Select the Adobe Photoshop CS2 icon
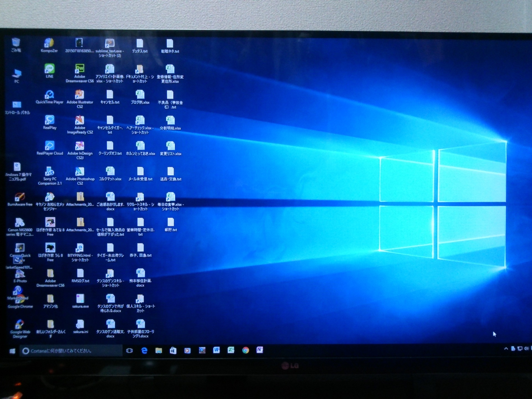This screenshot has height=399, width=532. tap(80, 176)
